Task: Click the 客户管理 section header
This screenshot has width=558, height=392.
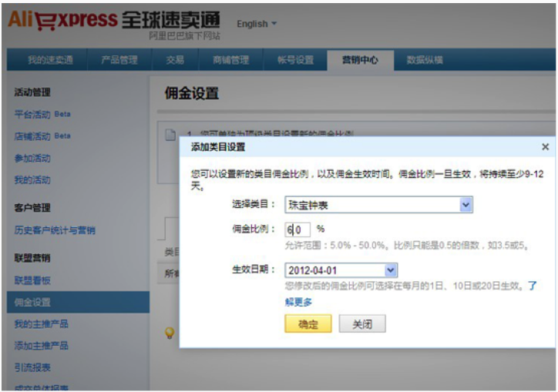Action: [x=32, y=208]
